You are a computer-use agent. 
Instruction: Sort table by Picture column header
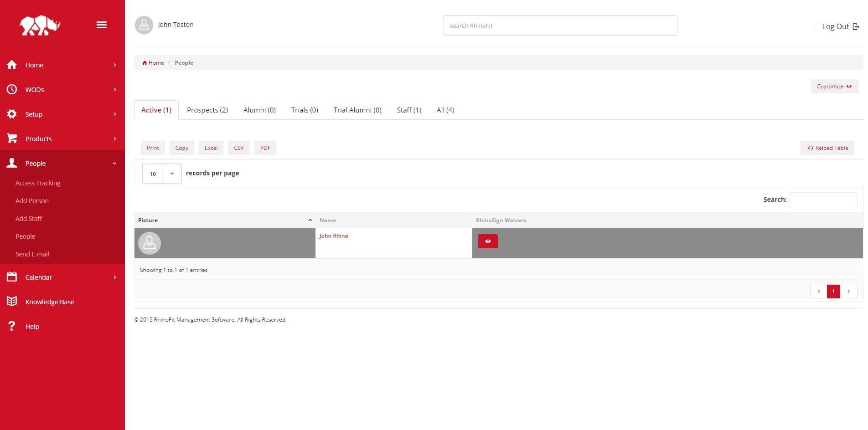(224, 220)
